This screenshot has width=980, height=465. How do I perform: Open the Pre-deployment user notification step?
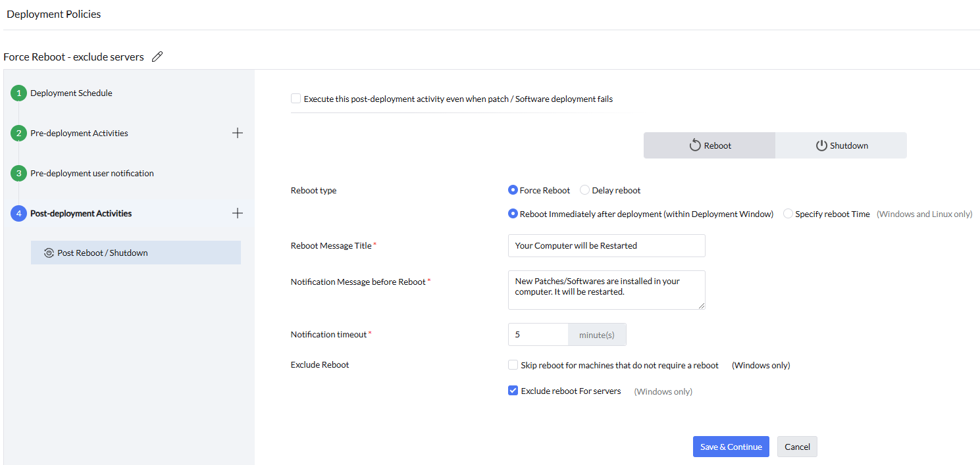(90, 173)
